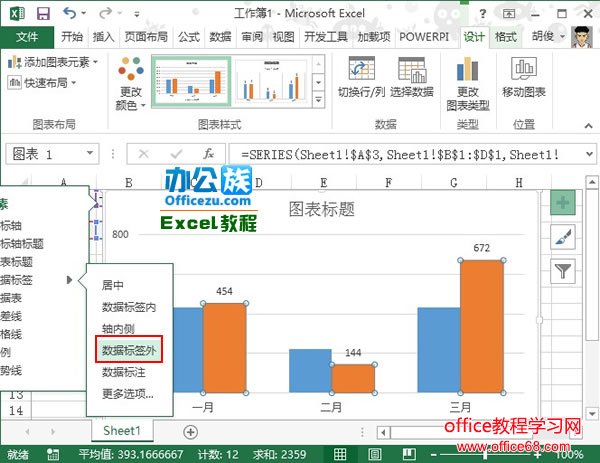The image size is (600, 463).
Task: Undo the last action
Action: click(x=69, y=13)
